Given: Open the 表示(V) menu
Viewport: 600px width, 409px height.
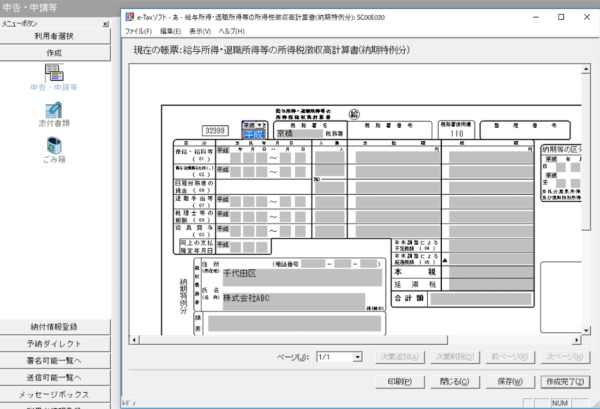Looking at the screenshot, I should pos(200,31).
